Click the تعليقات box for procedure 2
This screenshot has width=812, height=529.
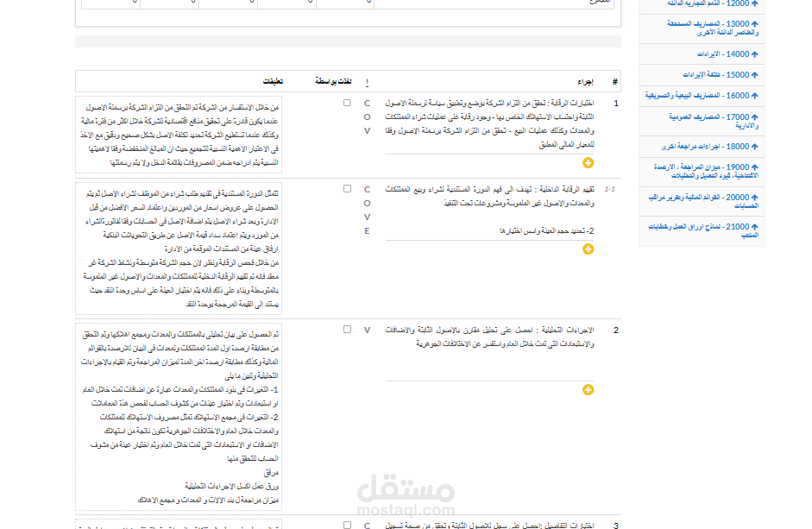coord(179,417)
